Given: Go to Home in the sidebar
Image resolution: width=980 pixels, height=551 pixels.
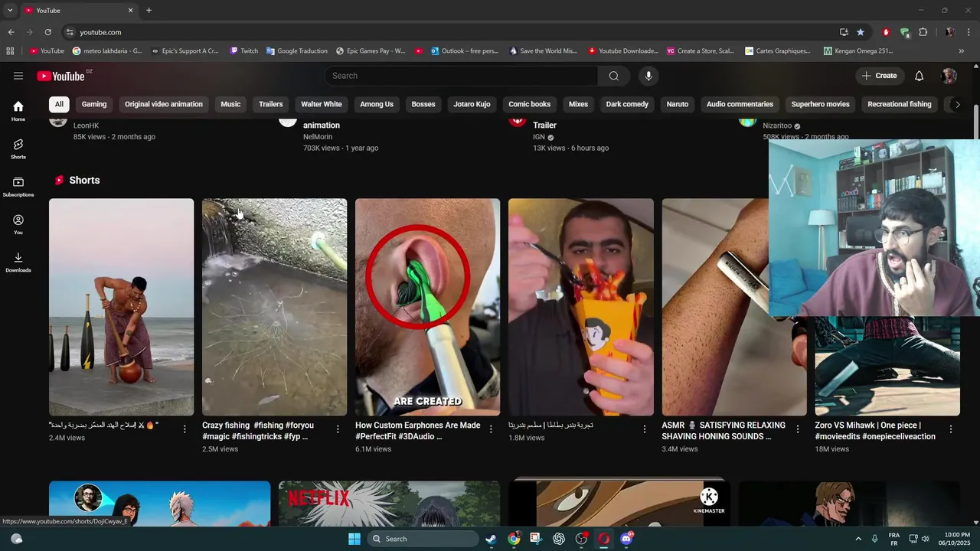Looking at the screenshot, I should (x=18, y=111).
